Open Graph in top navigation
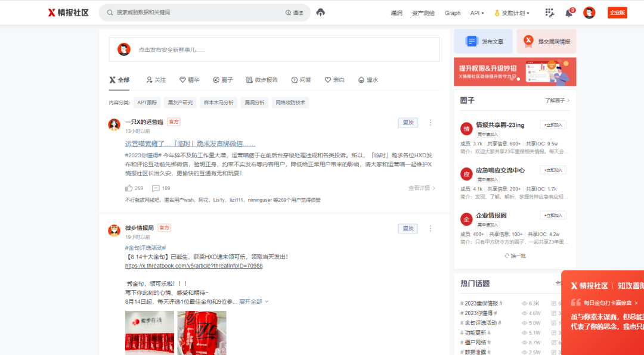The width and height of the screenshot is (644, 355). [453, 13]
